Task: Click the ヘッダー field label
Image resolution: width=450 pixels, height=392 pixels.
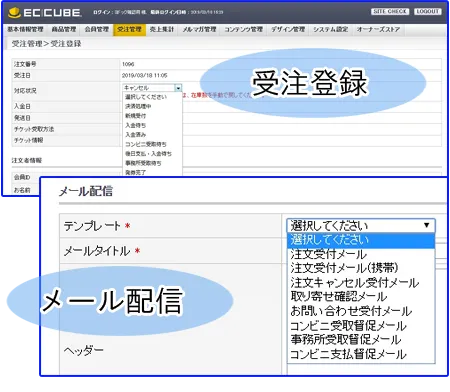Action: coord(83,350)
